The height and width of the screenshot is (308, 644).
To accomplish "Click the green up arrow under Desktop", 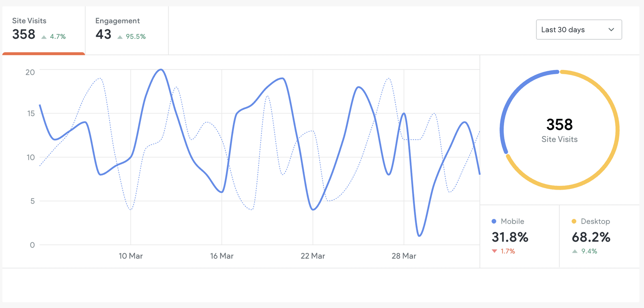I will [x=575, y=251].
